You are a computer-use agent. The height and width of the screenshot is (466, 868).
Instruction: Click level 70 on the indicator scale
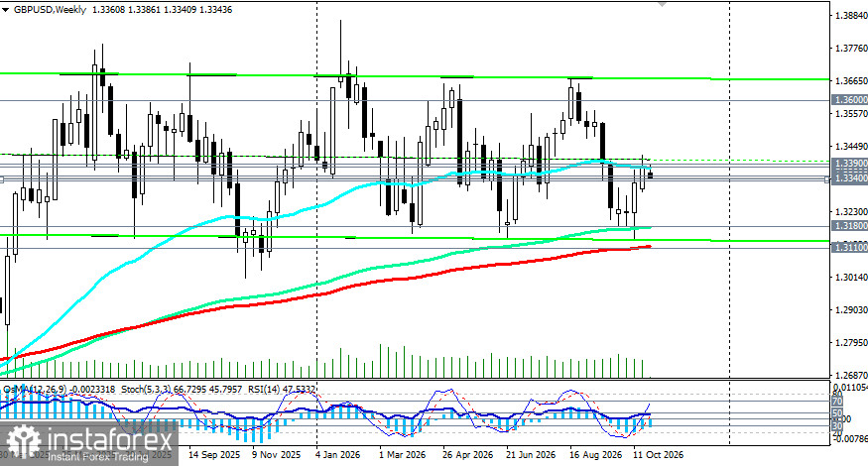(x=837, y=402)
